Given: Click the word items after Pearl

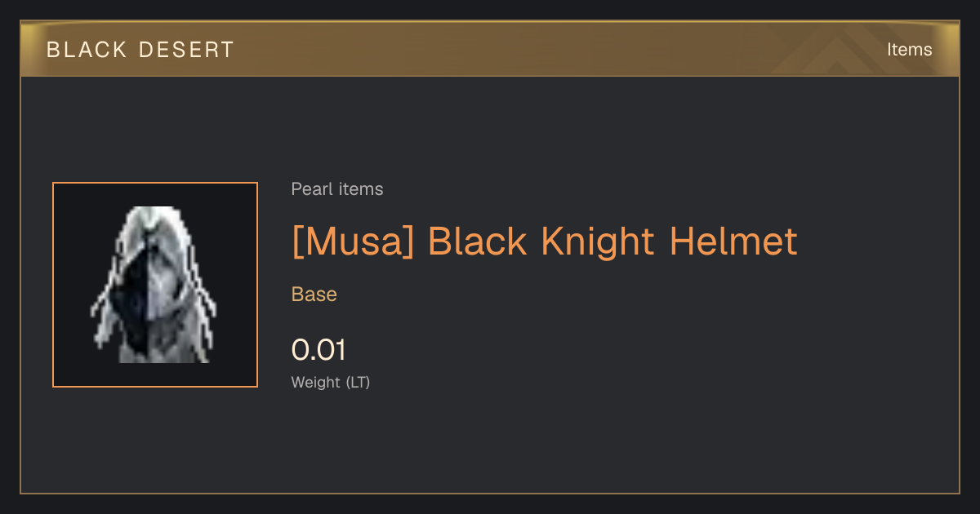Looking at the screenshot, I should pyautogui.click(x=361, y=189).
